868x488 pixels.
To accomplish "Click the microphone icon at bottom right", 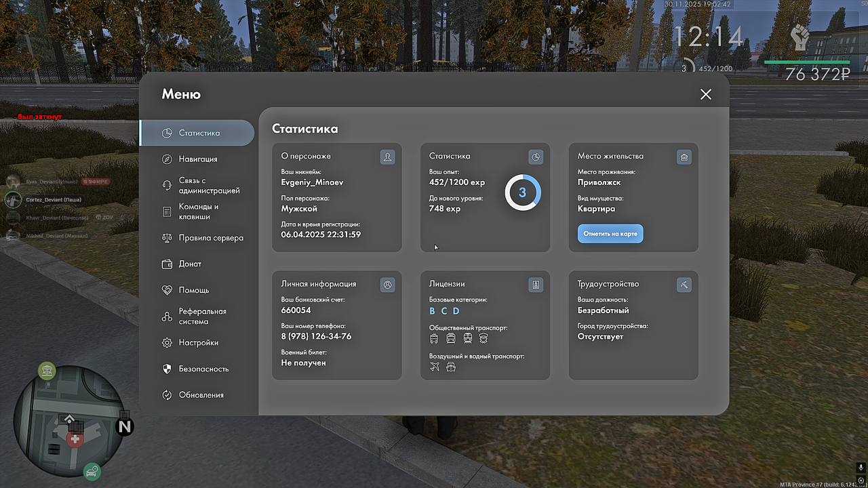I will [861, 468].
